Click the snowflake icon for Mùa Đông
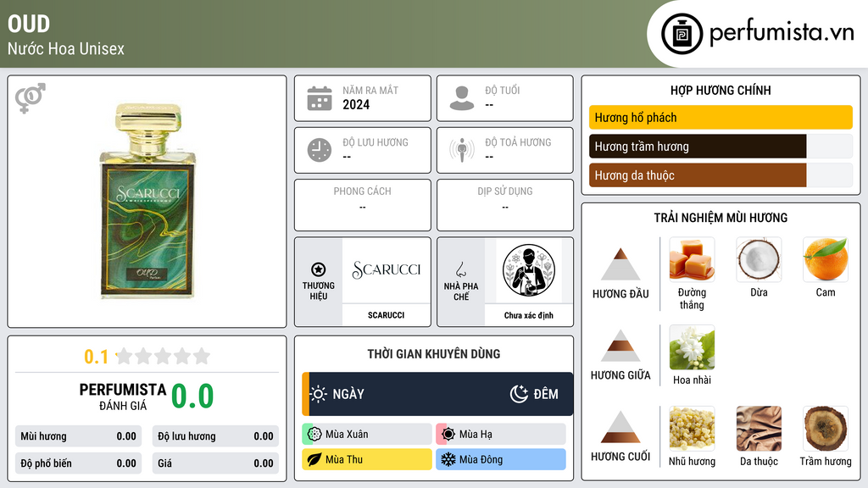 coord(448,459)
